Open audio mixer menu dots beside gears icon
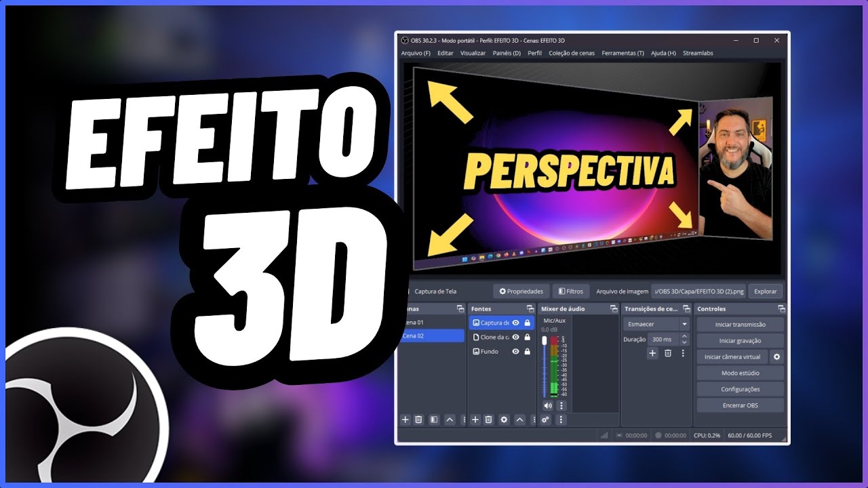 click(x=561, y=420)
